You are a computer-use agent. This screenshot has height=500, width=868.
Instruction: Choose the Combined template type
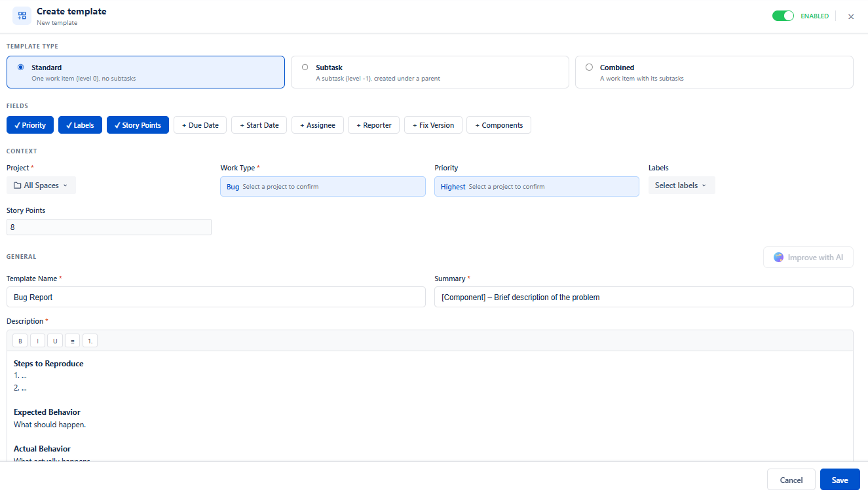[714, 72]
